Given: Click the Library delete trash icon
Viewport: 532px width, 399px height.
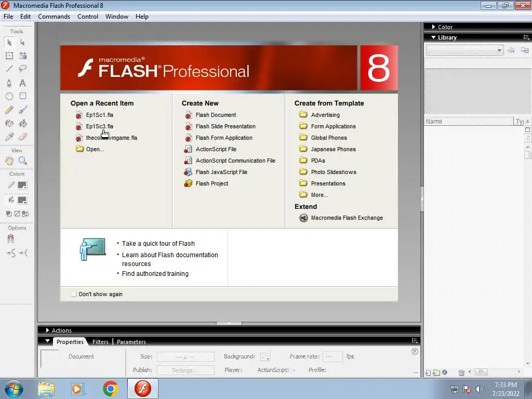Looking at the screenshot, I should (x=461, y=373).
